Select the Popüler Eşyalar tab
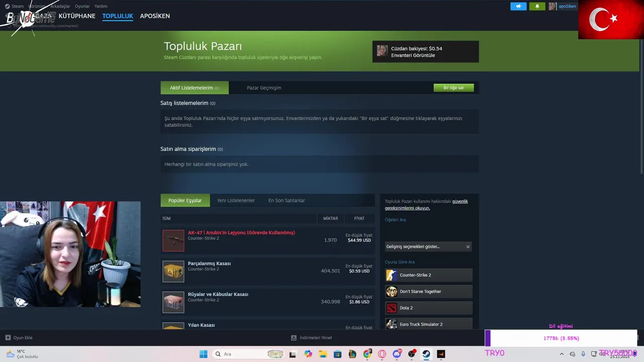644x362 pixels. click(185, 200)
